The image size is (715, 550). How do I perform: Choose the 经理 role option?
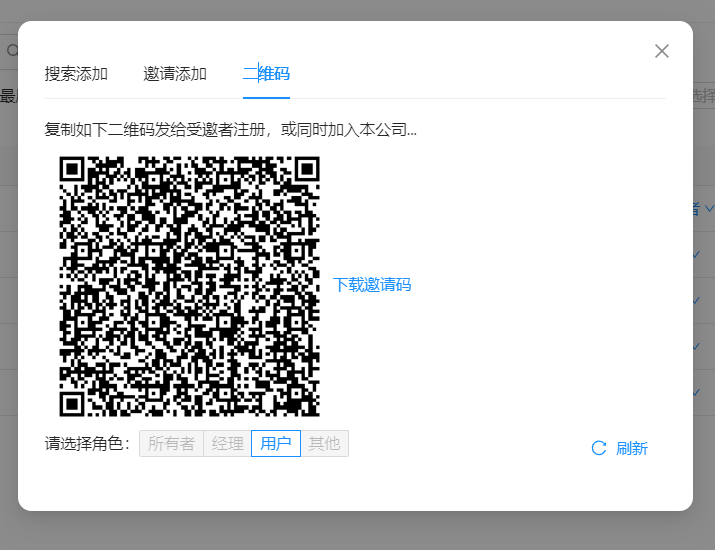click(x=228, y=443)
